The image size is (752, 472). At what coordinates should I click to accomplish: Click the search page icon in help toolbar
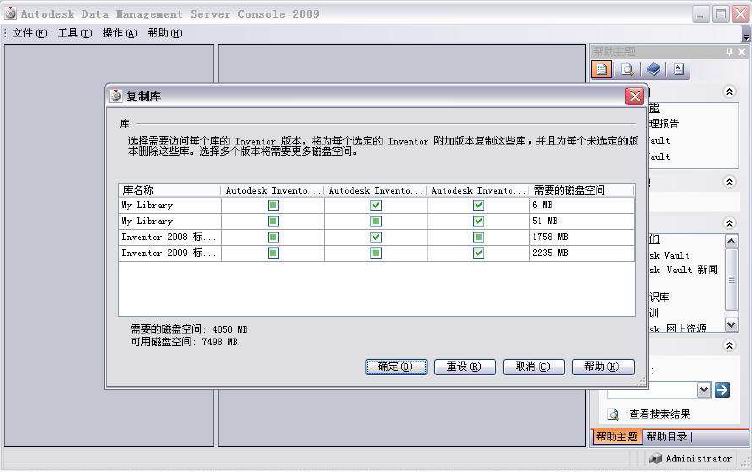(x=627, y=70)
